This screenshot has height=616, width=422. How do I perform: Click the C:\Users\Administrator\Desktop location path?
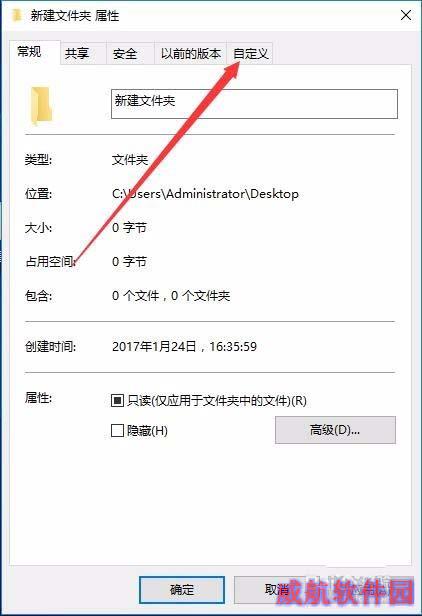(x=205, y=194)
